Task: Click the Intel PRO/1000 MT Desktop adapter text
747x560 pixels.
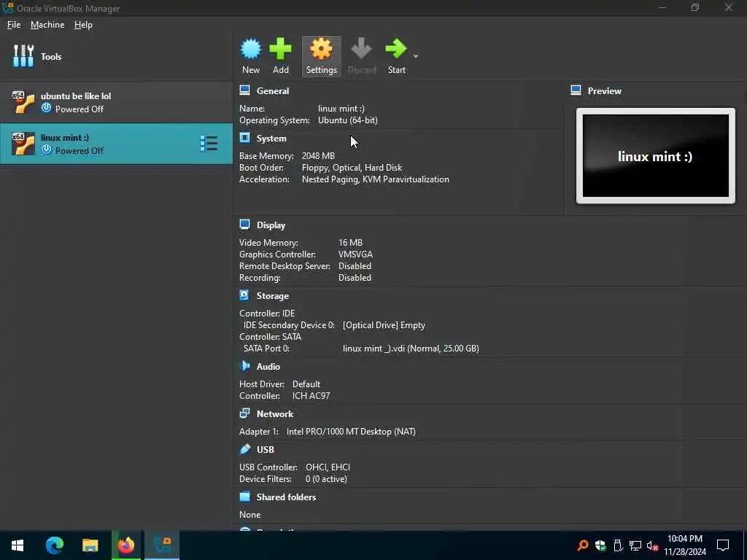Action: pyautogui.click(x=351, y=432)
